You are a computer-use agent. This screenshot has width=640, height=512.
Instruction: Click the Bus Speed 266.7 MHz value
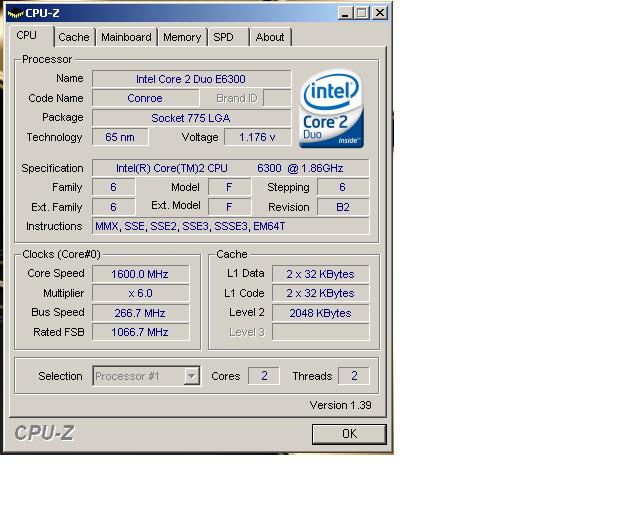(x=140, y=313)
